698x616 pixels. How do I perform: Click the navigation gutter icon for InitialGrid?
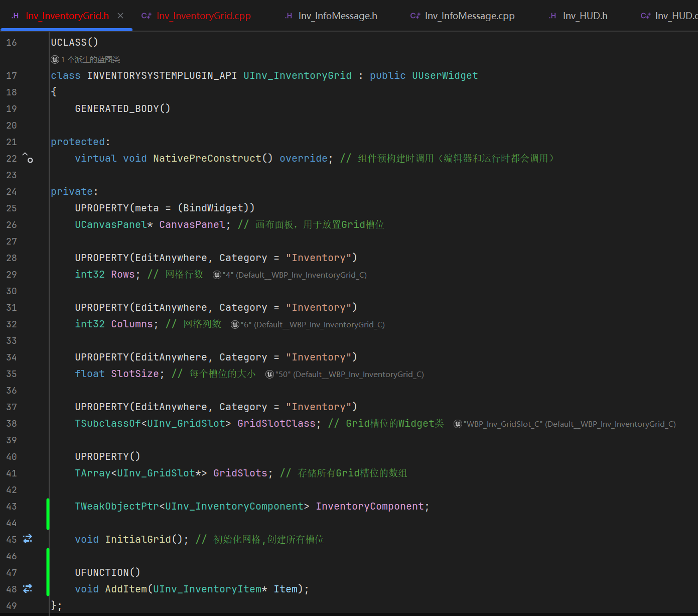click(28, 539)
